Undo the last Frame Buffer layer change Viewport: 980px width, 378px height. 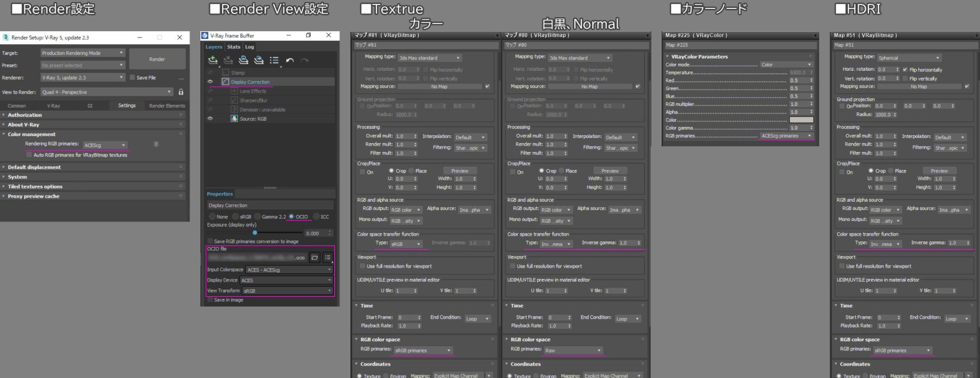290,61
